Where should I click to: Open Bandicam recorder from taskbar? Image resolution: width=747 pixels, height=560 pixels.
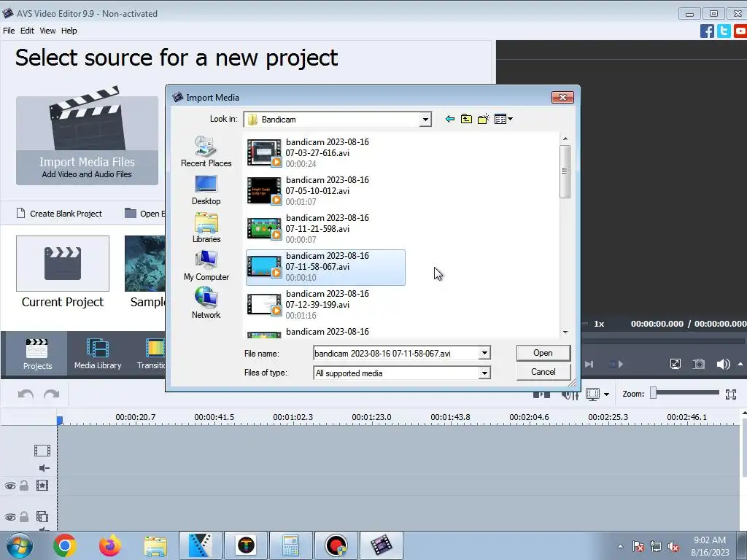[x=336, y=545]
